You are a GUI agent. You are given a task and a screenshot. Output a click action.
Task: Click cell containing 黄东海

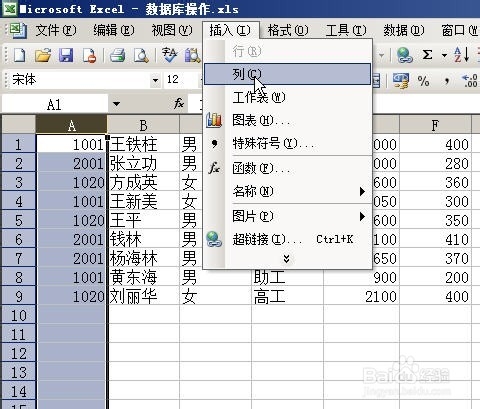[x=143, y=277]
